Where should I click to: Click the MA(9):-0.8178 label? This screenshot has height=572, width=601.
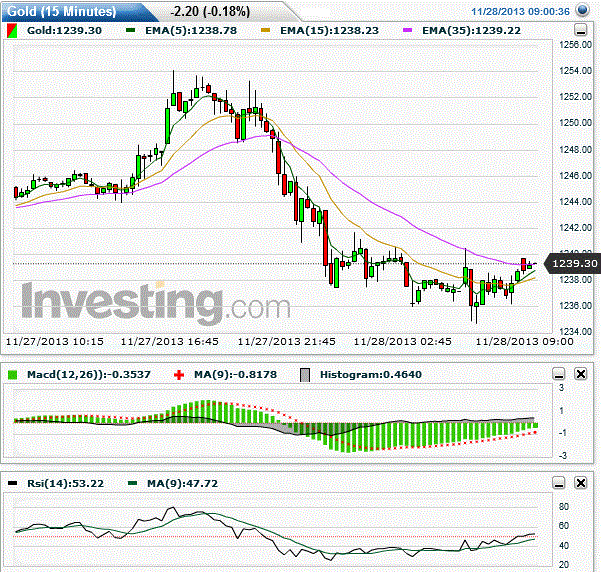pos(235,375)
